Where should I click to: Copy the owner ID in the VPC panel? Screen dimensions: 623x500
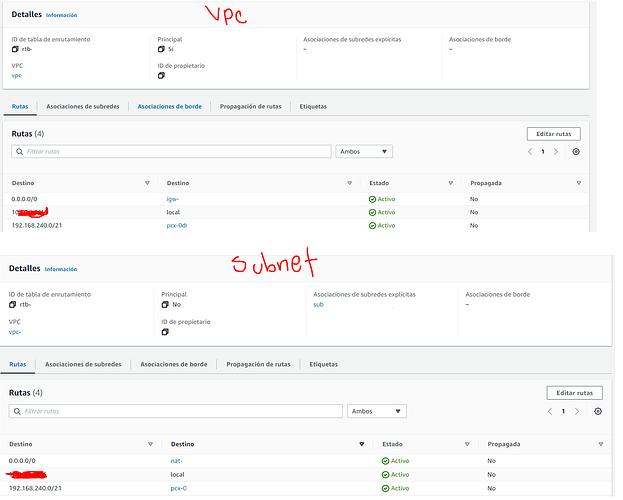point(161,75)
